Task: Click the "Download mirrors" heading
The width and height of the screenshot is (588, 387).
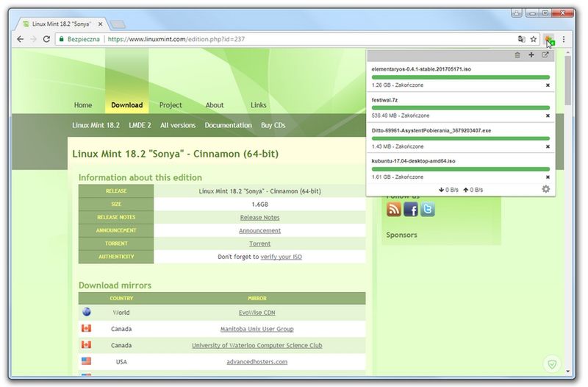Action: 115,285
